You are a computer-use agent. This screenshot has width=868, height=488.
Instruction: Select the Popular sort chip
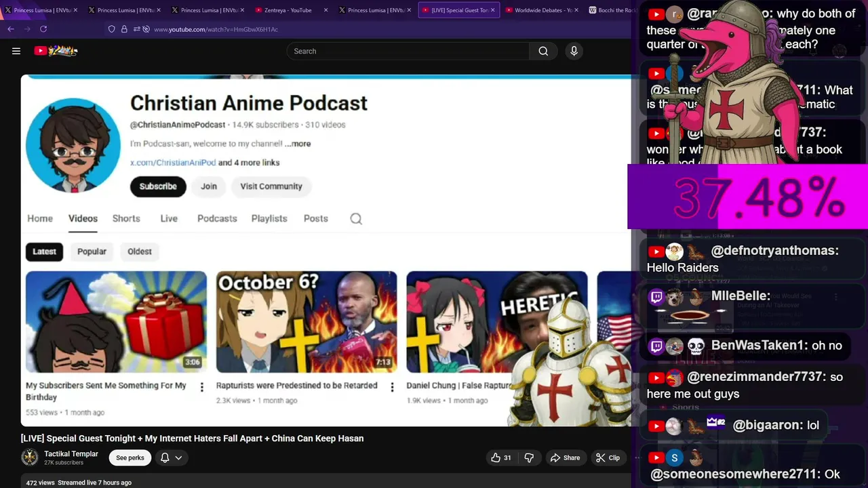pos(92,251)
